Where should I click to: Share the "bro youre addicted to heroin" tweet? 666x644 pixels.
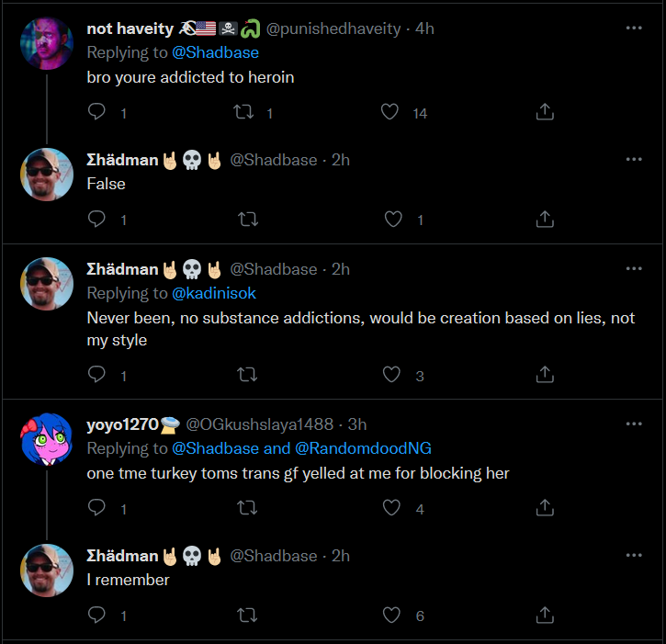click(x=544, y=112)
